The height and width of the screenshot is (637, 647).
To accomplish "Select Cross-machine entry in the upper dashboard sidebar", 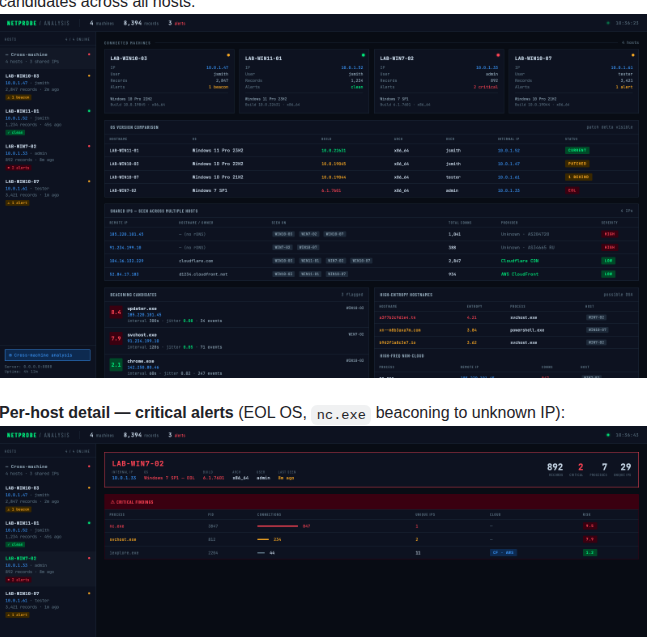I will (47, 58).
